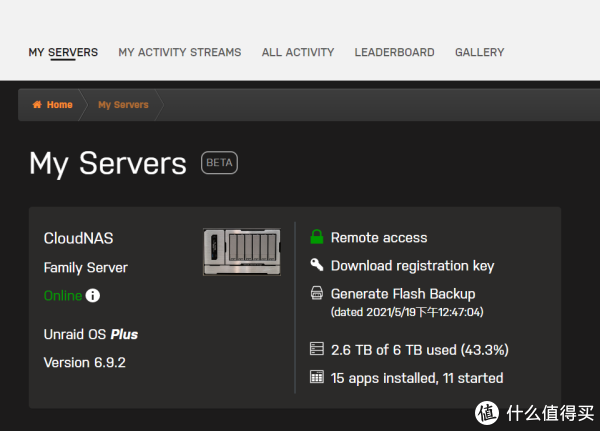
Task: Click Generate Flash Backup link
Action: (403, 294)
